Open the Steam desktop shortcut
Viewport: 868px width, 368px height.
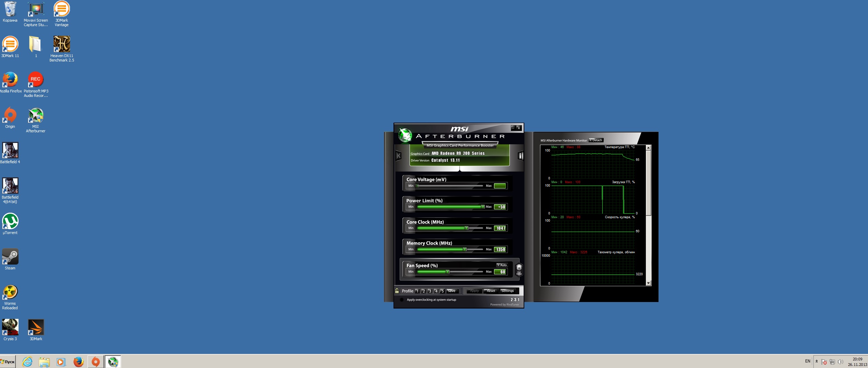10,259
